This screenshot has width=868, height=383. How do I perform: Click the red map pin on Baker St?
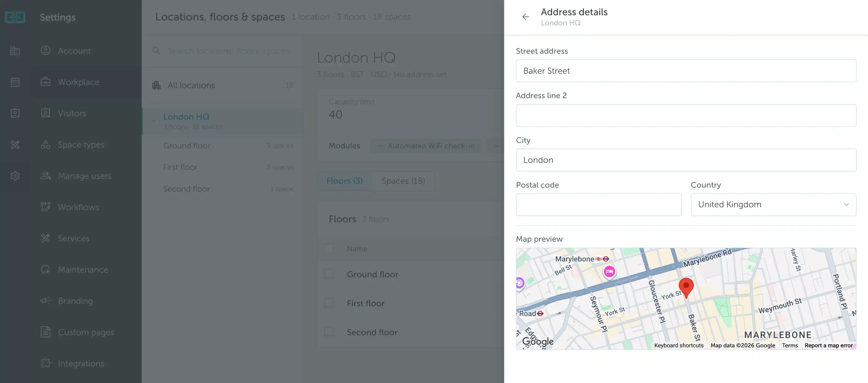(x=686, y=288)
